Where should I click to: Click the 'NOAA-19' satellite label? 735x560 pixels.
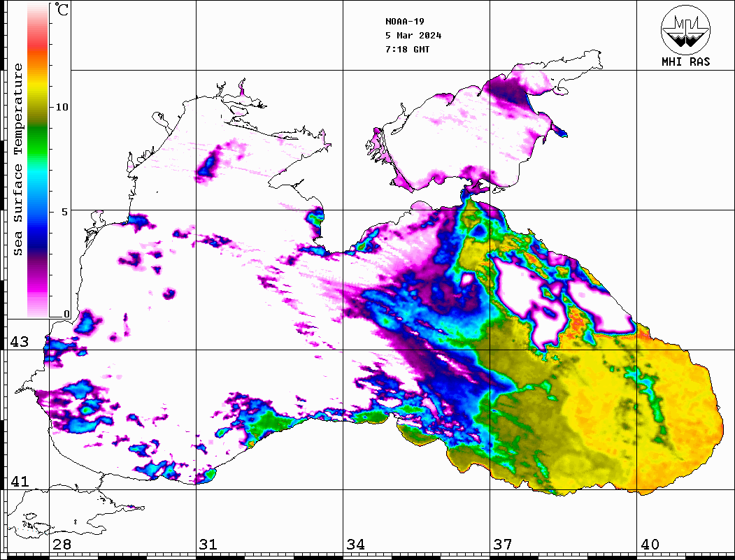point(405,22)
